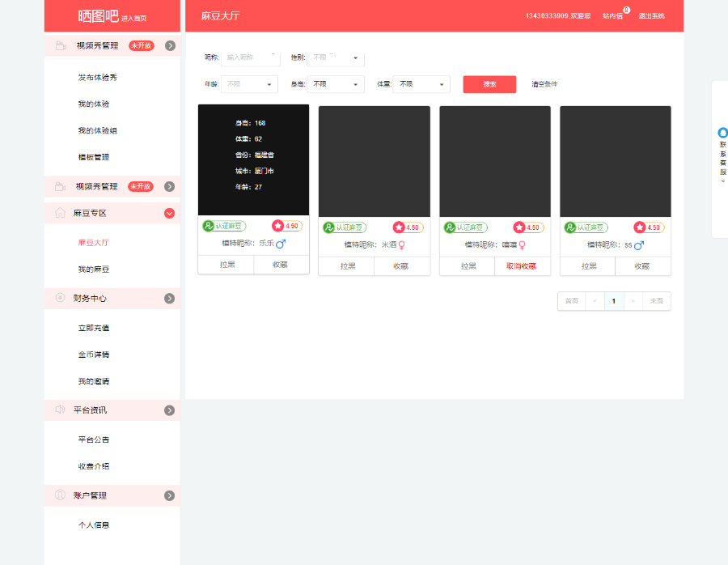Expand chevron of 视频秀管理 above 发布体验秀
This screenshot has width=728, height=565.
coord(171,45)
